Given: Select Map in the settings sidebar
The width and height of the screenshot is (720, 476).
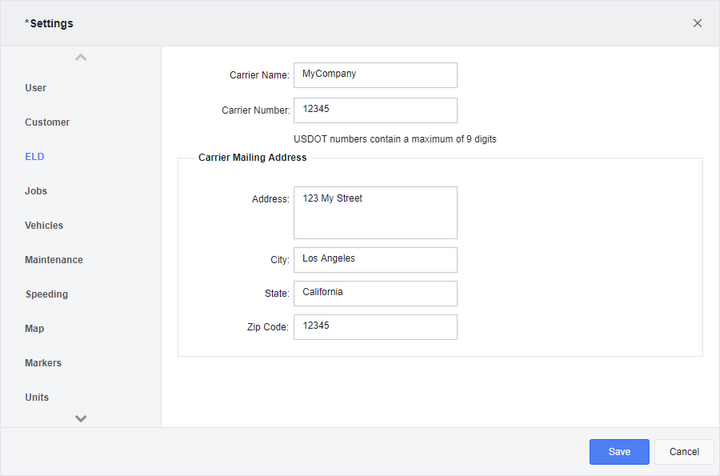Looking at the screenshot, I should point(34,329).
